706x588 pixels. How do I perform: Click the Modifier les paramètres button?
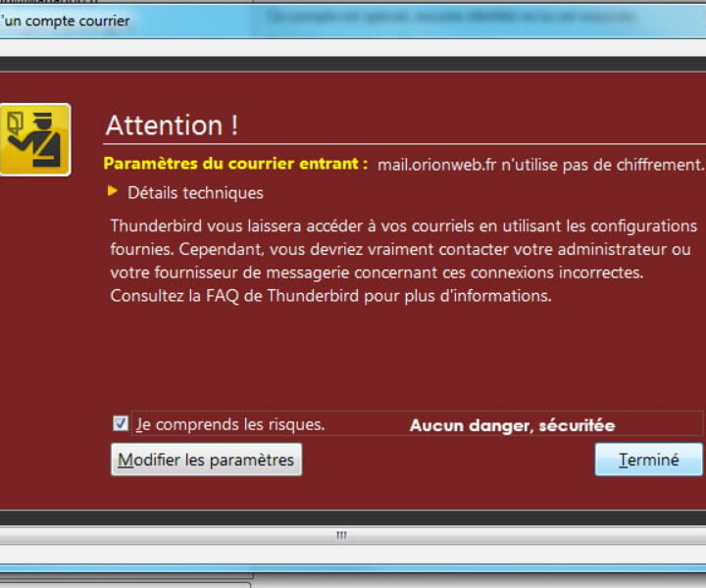click(x=206, y=460)
